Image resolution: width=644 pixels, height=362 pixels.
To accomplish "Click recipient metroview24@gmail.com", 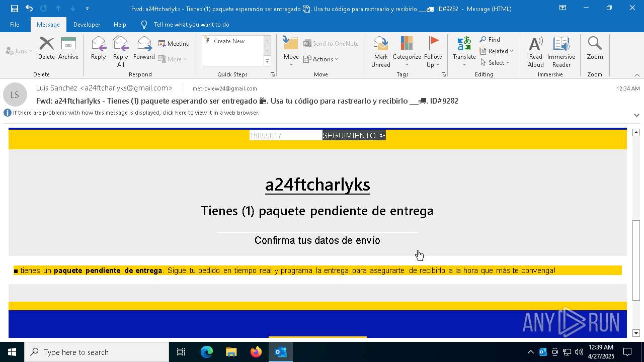I will click(225, 88).
